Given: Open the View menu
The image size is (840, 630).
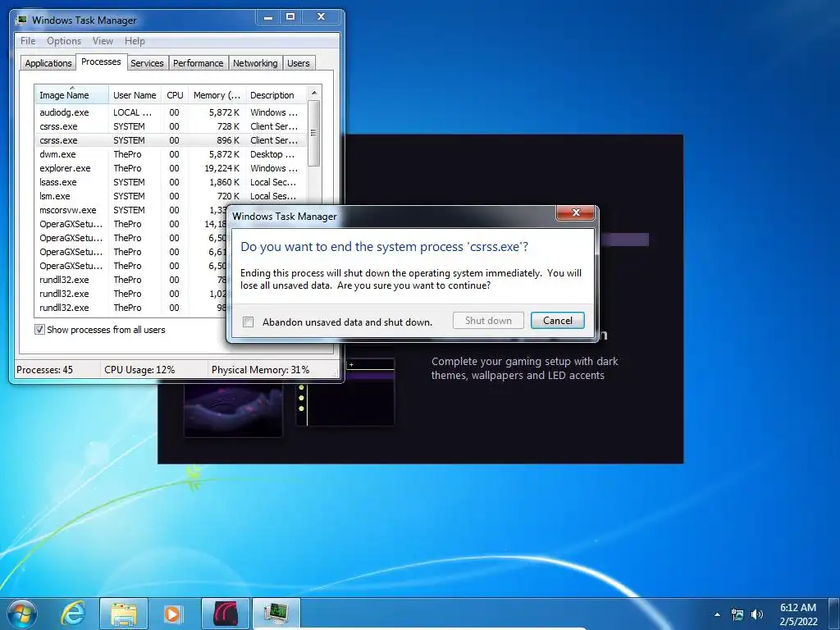Looking at the screenshot, I should pyautogui.click(x=103, y=41).
